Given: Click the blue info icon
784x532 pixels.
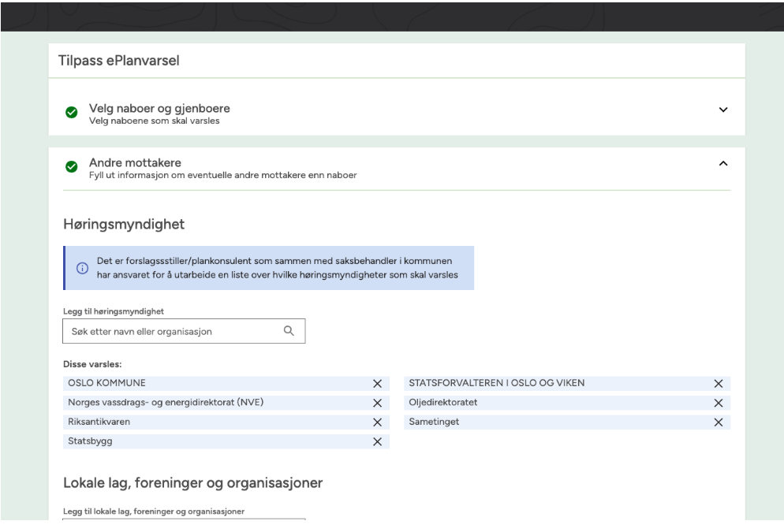Looking at the screenshot, I should coord(82,268).
